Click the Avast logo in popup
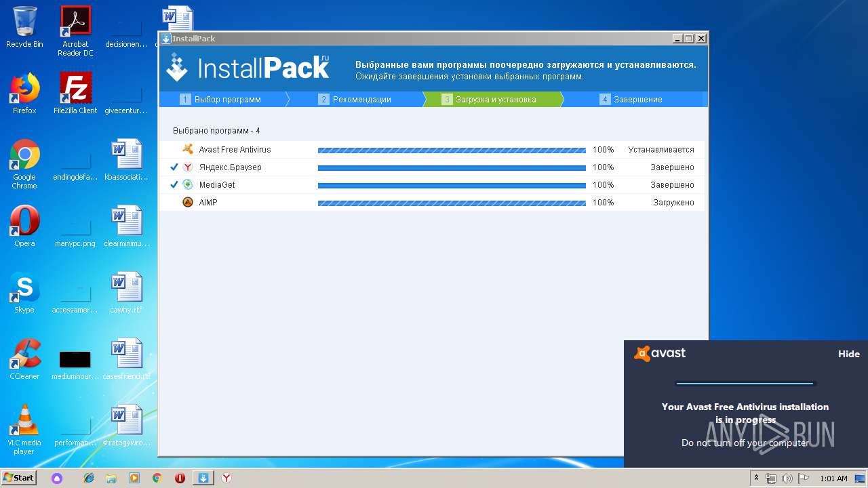The width and height of the screenshot is (868, 488). tap(660, 353)
